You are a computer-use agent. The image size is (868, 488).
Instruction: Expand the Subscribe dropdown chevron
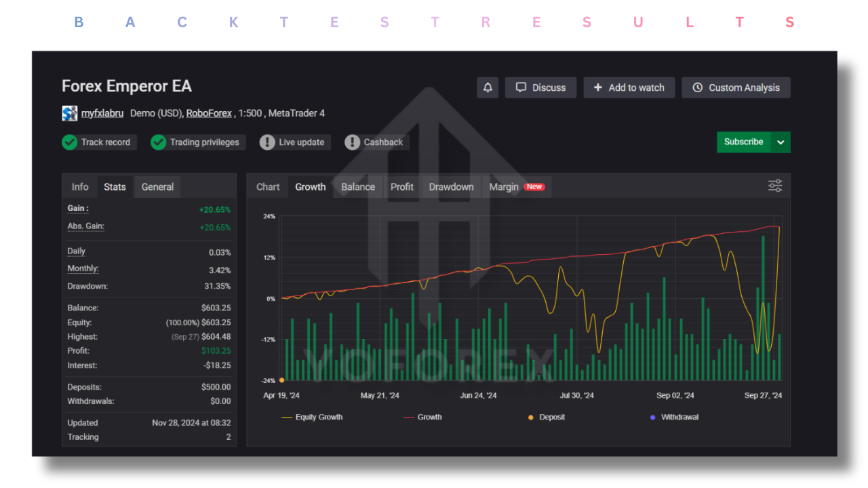coord(781,142)
